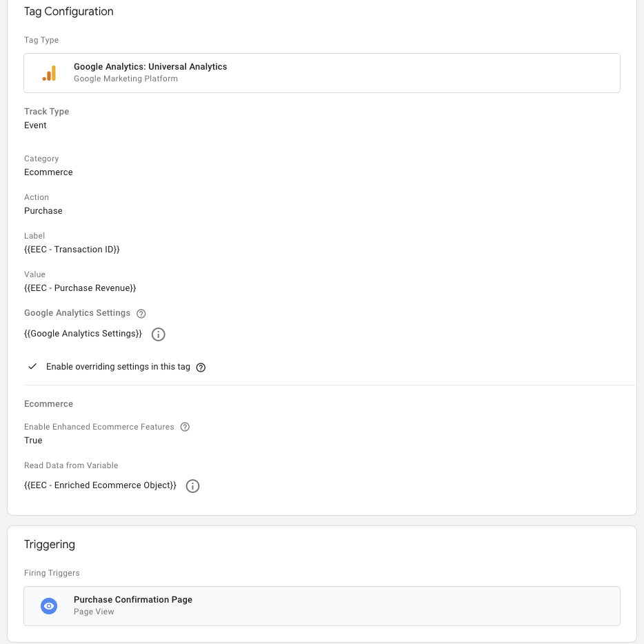Select the {{EEC - Purchase Revenue}} value field
644x644 pixels.
(80, 288)
